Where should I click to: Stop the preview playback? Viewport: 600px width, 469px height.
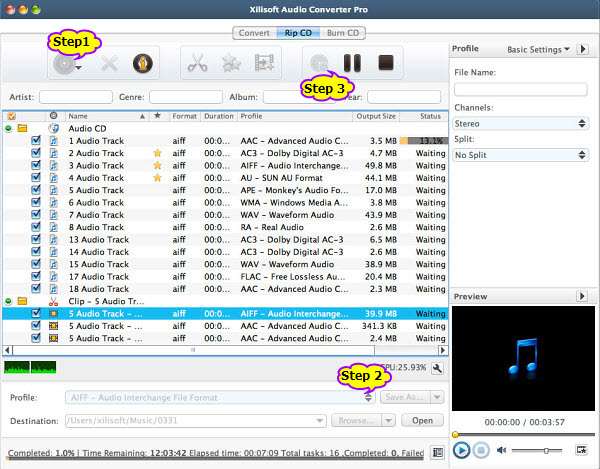tap(481, 450)
